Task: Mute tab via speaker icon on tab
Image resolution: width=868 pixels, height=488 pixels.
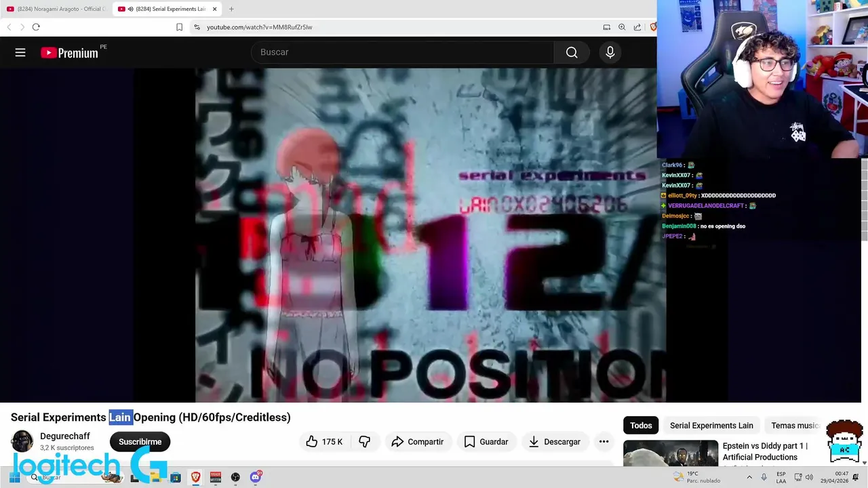Action: point(130,9)
